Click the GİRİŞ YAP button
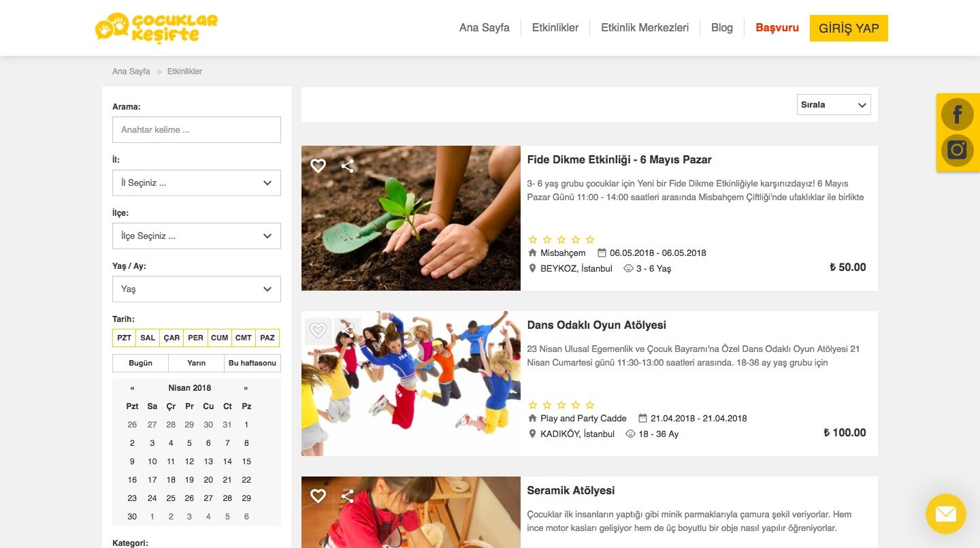Screen dimensions: 980x548 click(849, 28)
